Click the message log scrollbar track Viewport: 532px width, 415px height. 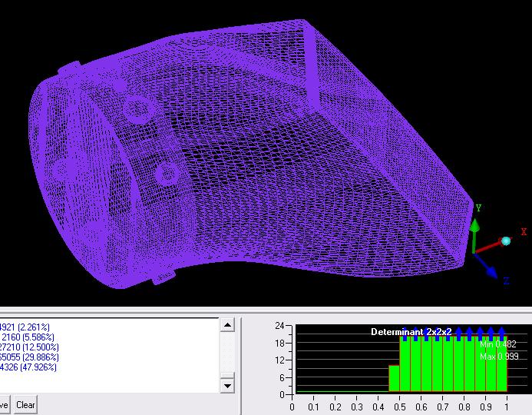pyautogui.click(x=227, y=354)
